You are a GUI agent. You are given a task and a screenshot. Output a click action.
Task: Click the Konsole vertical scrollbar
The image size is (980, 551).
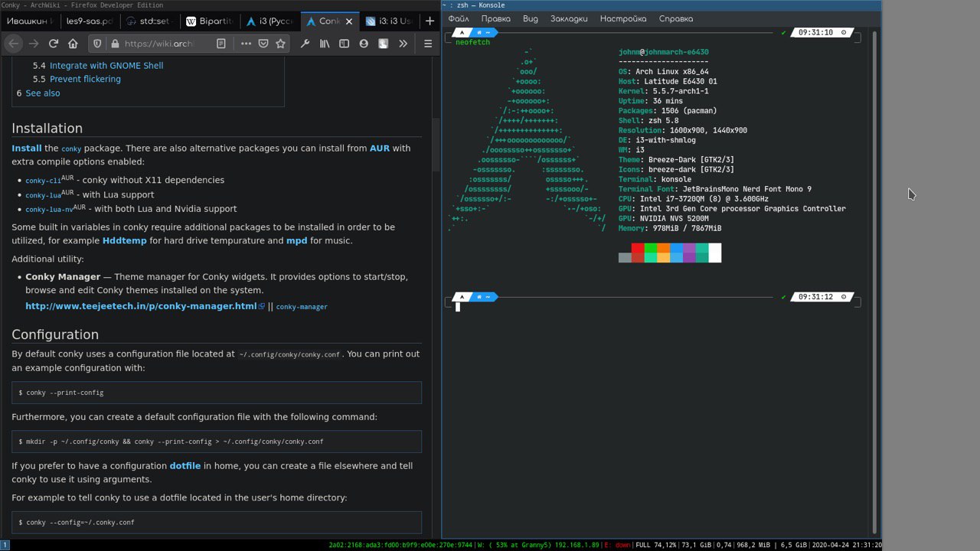pyautogui.click(x=875, y=283)
